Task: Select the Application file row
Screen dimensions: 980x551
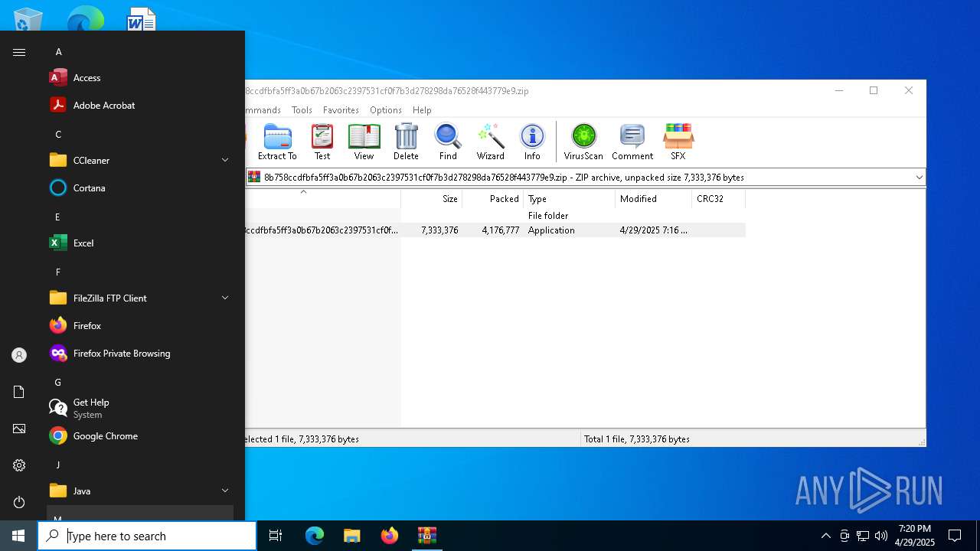Action: [495, 230]
